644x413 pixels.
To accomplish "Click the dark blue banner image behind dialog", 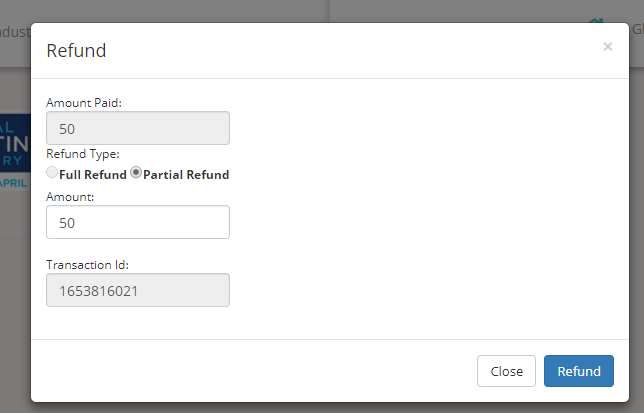I will click(15, 143).
